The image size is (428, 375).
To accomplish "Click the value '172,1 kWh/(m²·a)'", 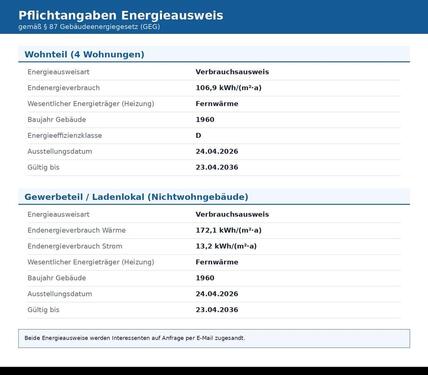I will [228, 230].
